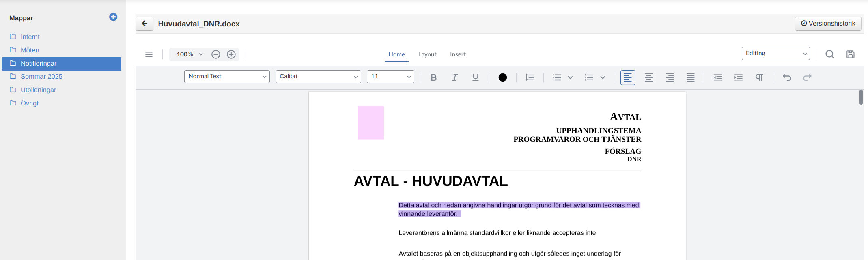The height and width of the screenshot is (260, 868).
Task: Open the Editing mode dropdown
Action: tap(775, 54)
